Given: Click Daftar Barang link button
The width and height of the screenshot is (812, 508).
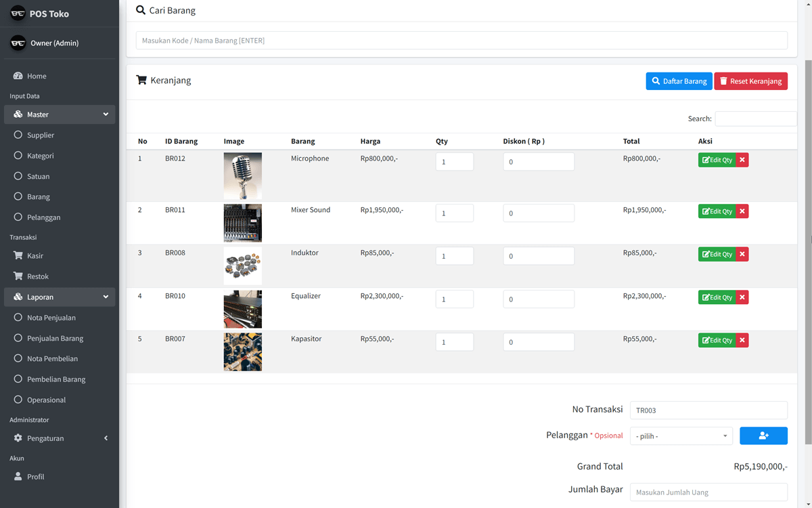Looking at the screenshot, I should [679, 81].
